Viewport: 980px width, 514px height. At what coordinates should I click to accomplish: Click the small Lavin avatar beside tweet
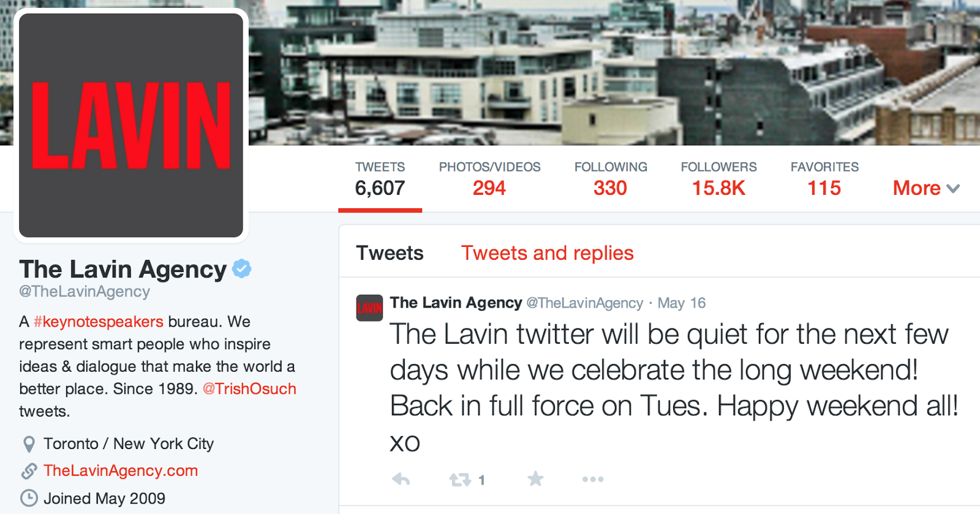click(369, 308)
